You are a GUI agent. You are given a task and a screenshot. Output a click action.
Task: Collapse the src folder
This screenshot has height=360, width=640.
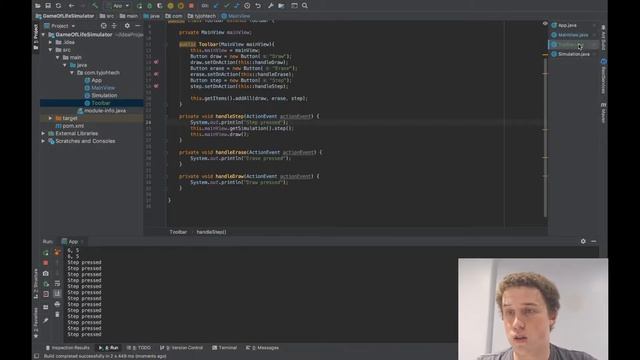coord(50,50)
